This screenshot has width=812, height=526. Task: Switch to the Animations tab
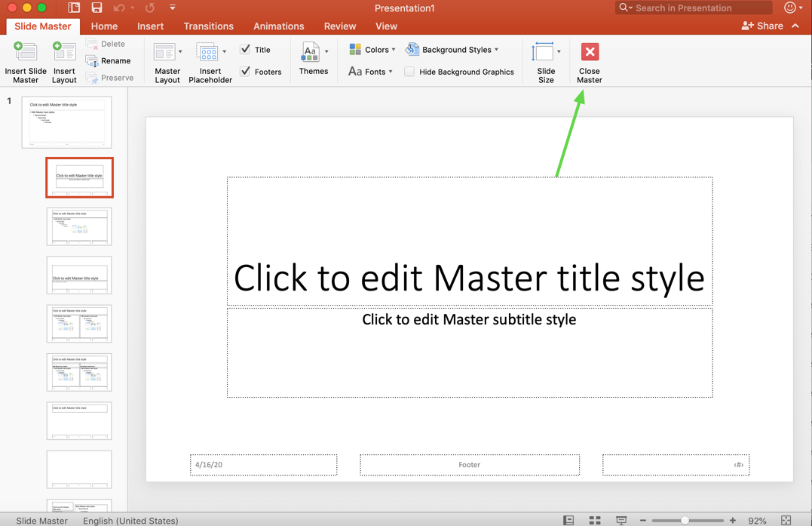(278, 26)
